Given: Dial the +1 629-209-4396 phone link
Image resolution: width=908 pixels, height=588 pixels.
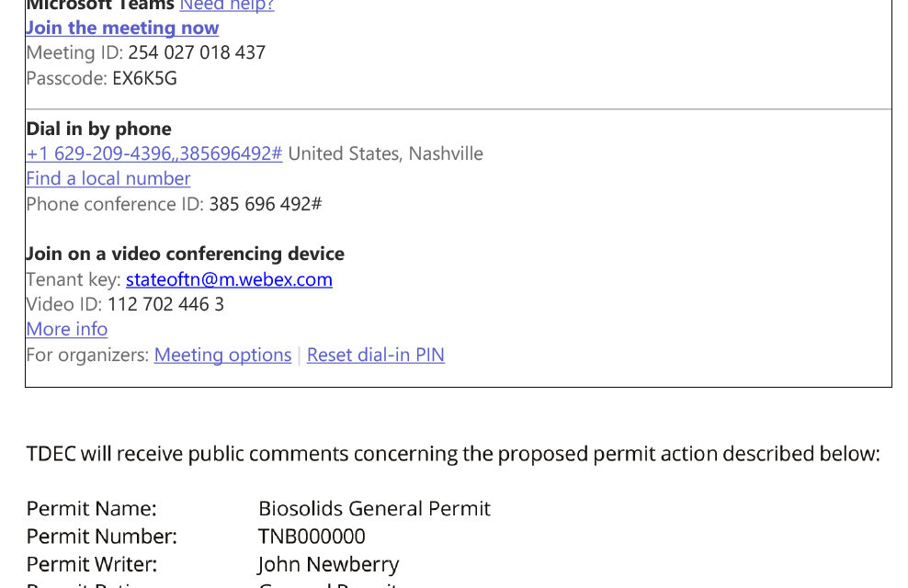Looking at the screenshot, I should pyautogui.click(x=154, y=153).
